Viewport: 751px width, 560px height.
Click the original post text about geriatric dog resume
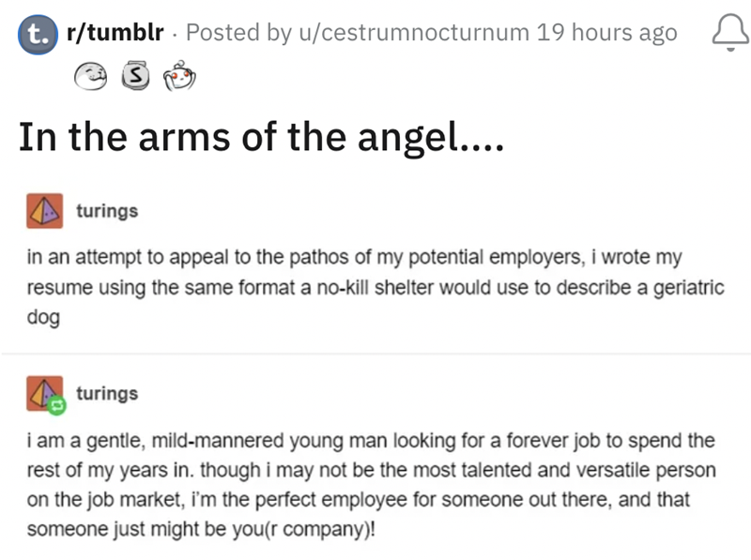pos(375,287)
